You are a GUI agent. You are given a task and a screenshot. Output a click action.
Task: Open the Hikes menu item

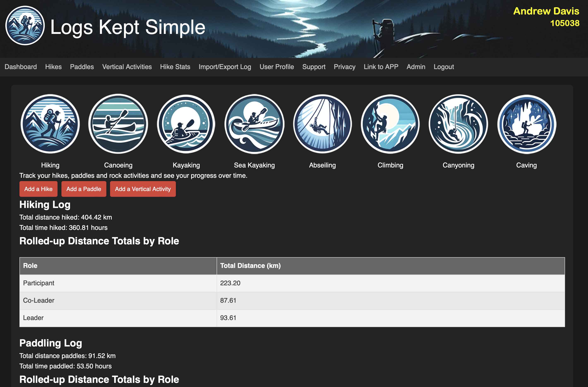click(53, 67)
